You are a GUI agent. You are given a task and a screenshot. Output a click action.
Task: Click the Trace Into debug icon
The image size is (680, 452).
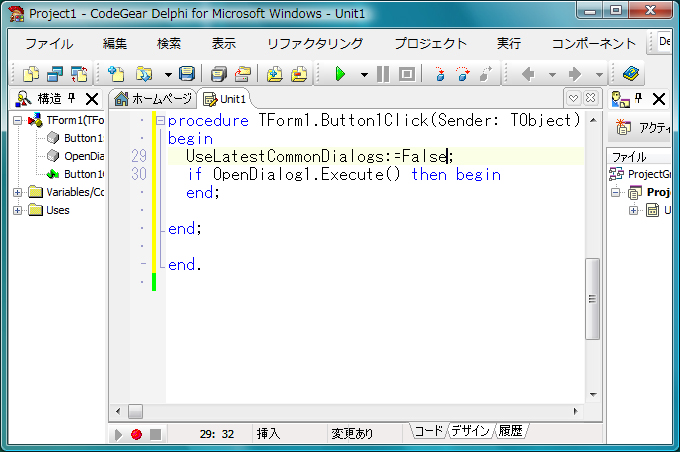440,74
